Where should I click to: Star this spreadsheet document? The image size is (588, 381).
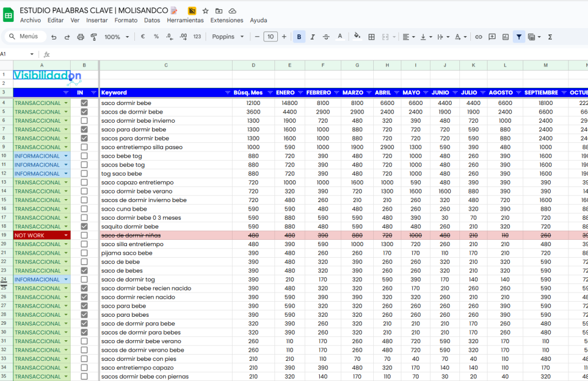(x=206, y=11)
